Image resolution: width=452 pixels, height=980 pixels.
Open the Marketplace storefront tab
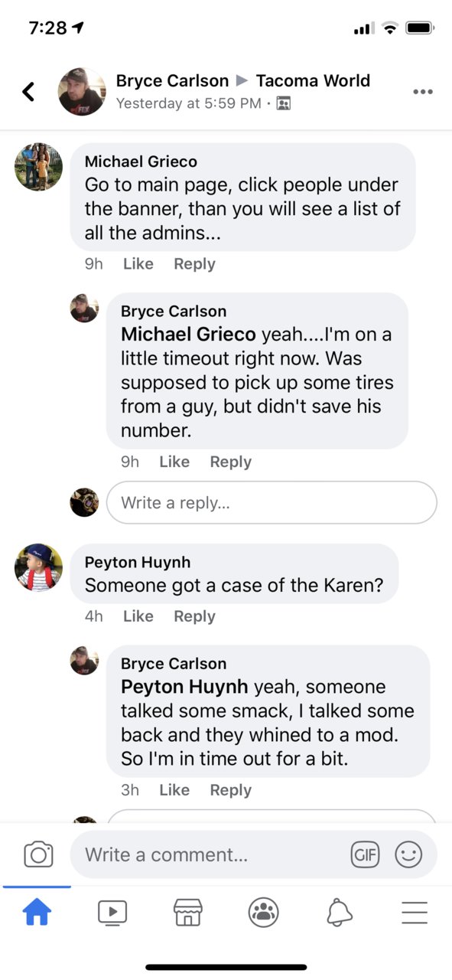click(188, 912)
